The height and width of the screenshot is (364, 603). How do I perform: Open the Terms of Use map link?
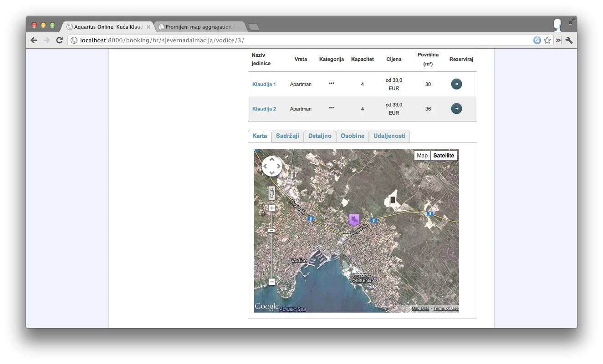pos(446,308)
